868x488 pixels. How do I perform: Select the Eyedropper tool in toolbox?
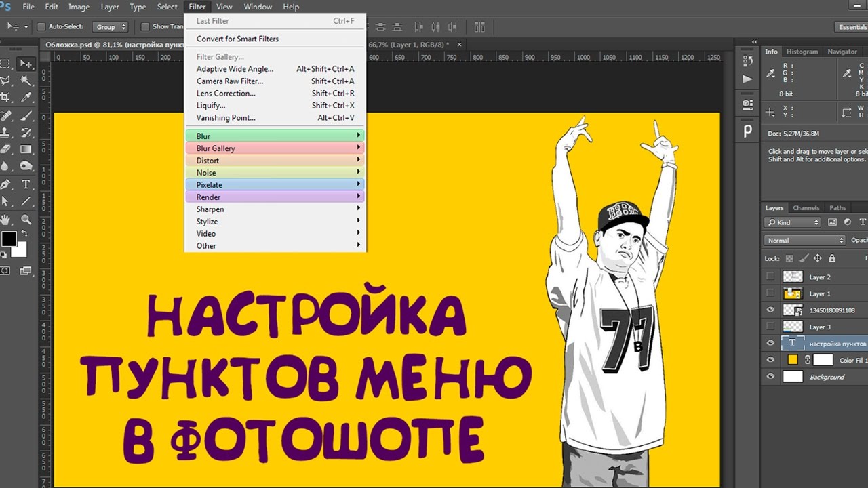(x=26, y=98)
